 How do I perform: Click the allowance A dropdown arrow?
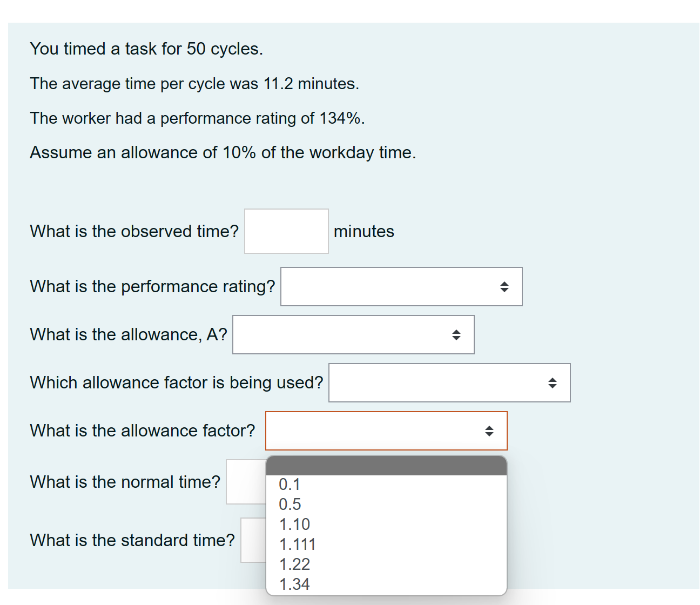pyautogui.click(x=456, y=335)
